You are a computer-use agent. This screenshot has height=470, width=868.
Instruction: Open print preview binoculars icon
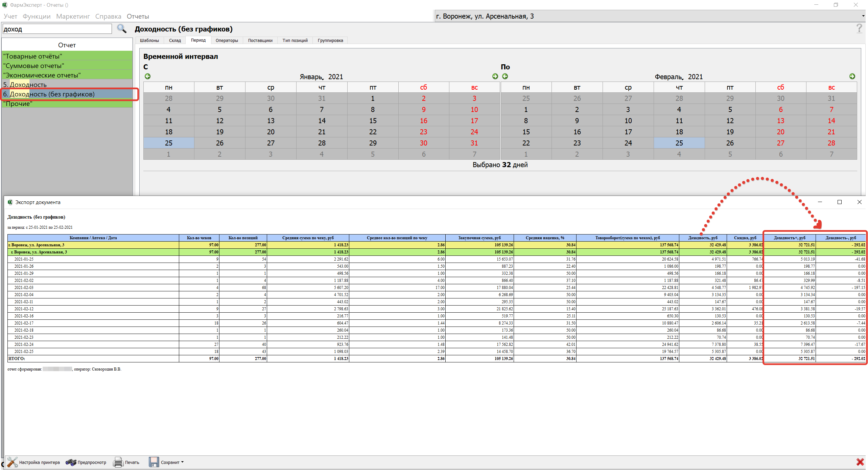71,462
